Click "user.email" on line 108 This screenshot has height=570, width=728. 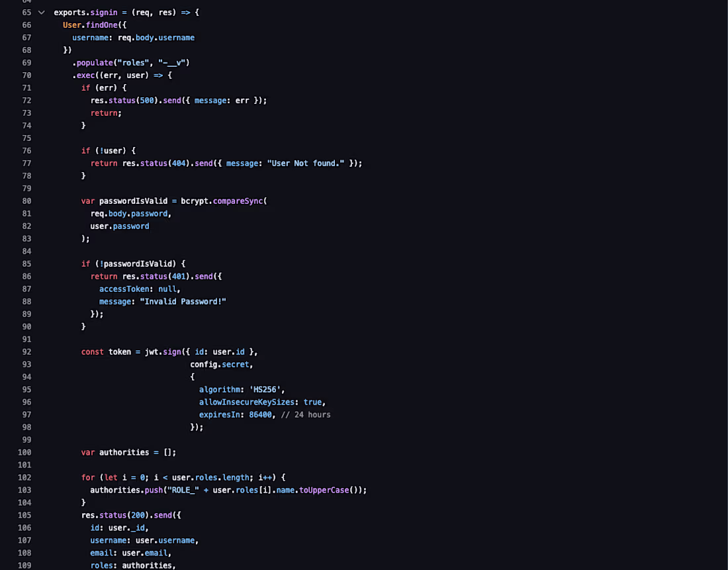pyautogui.click(x=145, y=552)
